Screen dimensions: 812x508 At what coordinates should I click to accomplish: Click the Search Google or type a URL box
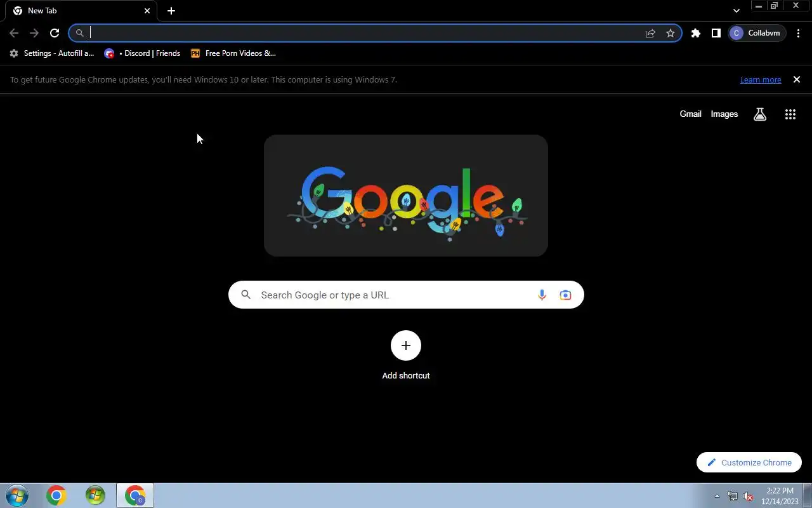coord(406,295)
